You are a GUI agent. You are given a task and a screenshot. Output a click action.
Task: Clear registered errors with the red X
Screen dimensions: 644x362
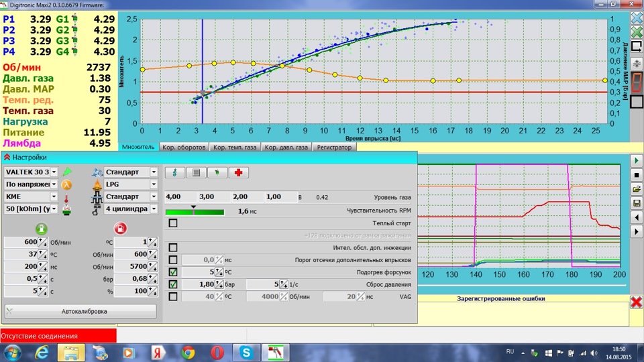pos(636,302)
